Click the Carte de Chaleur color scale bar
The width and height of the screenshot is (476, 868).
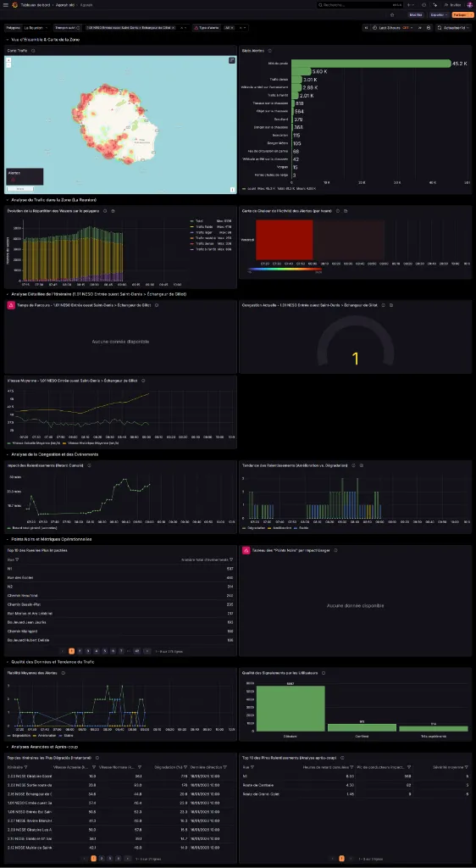coord(285,269)
